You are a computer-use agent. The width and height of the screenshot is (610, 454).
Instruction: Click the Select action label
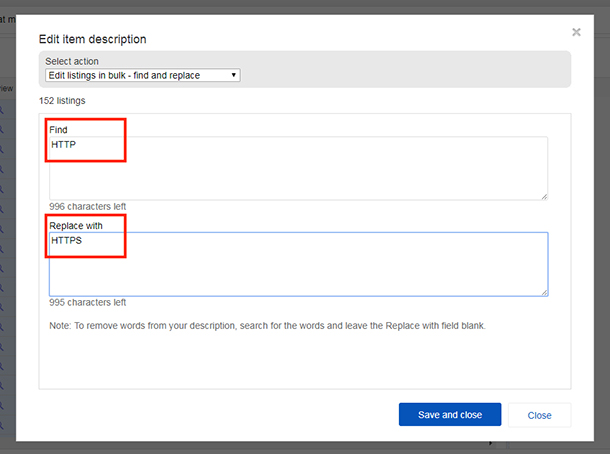[72, 61]
